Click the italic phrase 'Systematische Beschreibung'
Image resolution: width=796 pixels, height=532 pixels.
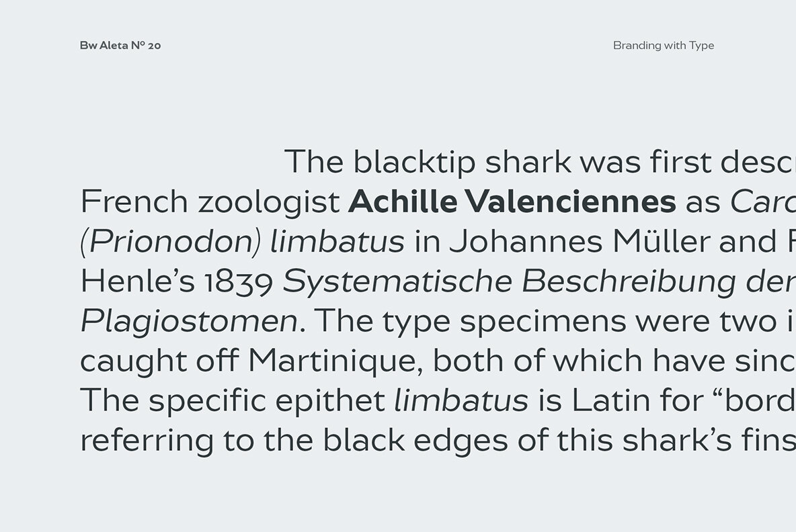(x=509, y=281)
